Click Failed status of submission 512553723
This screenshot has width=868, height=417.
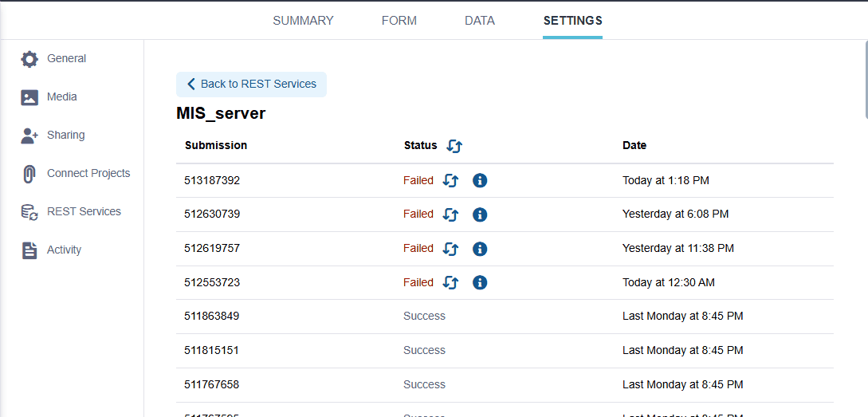tap(418, 282)
